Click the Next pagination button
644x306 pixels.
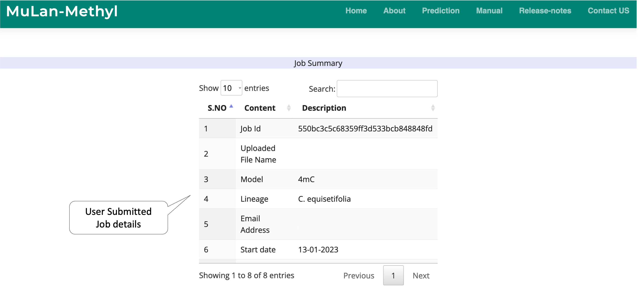click(421, 275)
